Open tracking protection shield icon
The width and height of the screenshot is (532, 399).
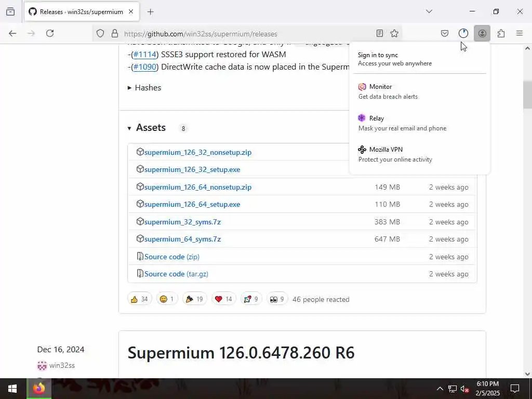tap(100, 34)
